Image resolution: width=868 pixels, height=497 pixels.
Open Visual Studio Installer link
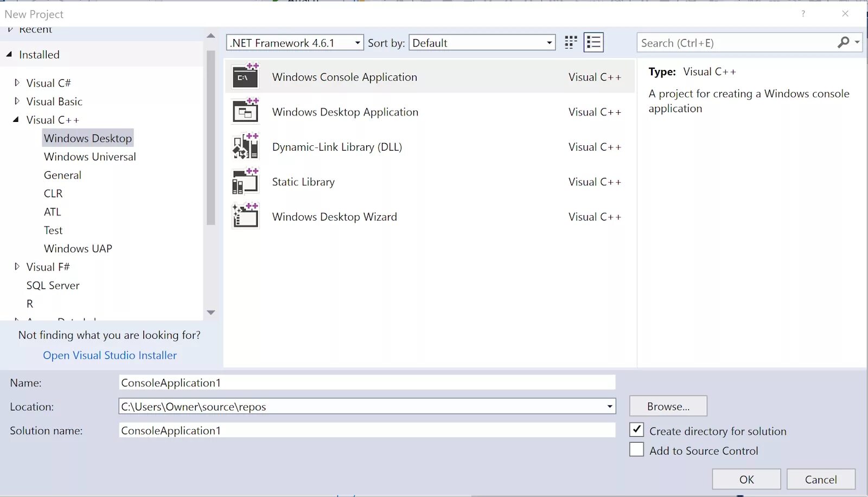click(110, 355)
